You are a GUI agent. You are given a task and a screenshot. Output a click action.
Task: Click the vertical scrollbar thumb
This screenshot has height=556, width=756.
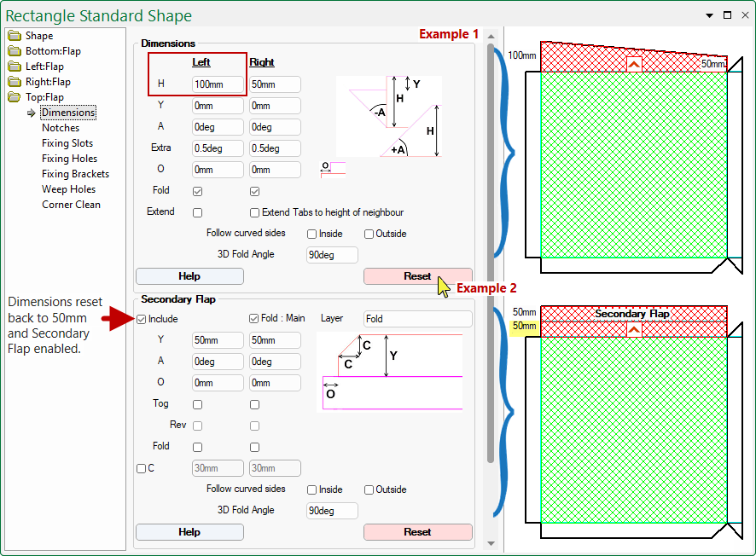click(491, 253)
